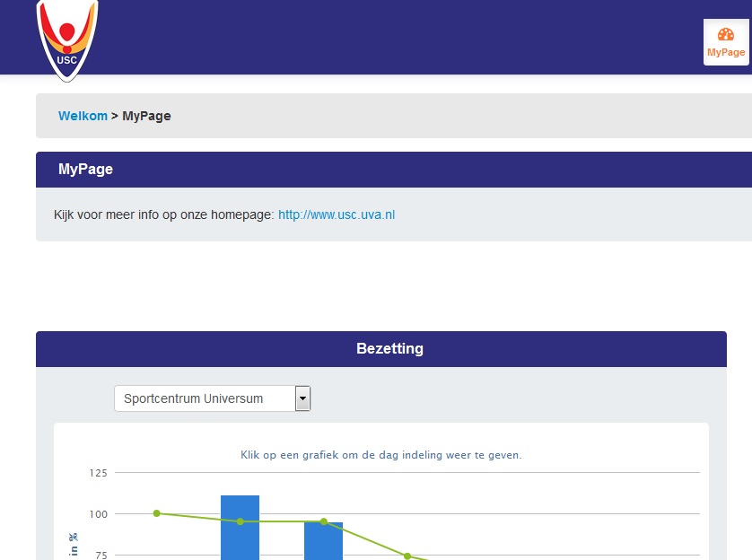752x560 pixels.
Task: Click the chart hint text 'Klik op een grafiek'
Action: [380, 455]
